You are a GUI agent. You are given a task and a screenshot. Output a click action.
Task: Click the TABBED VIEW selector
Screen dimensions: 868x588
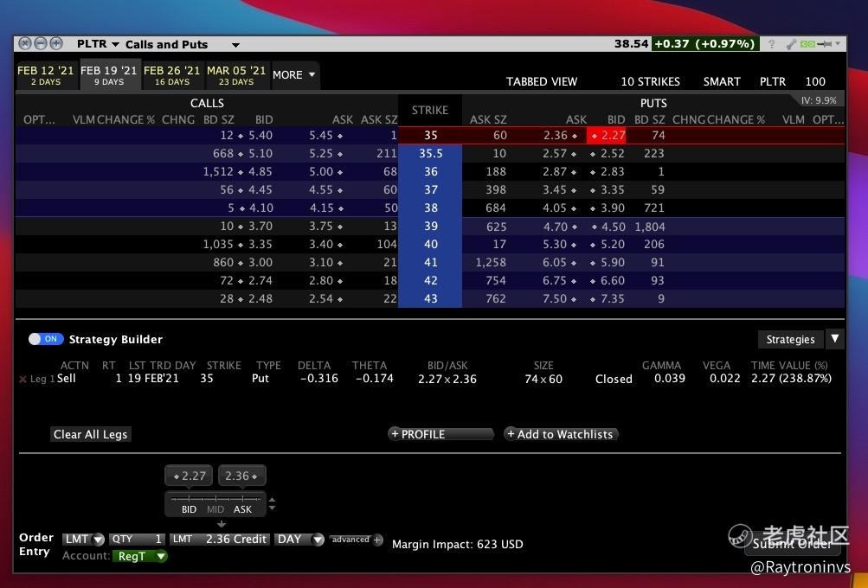tap(542, 82)
